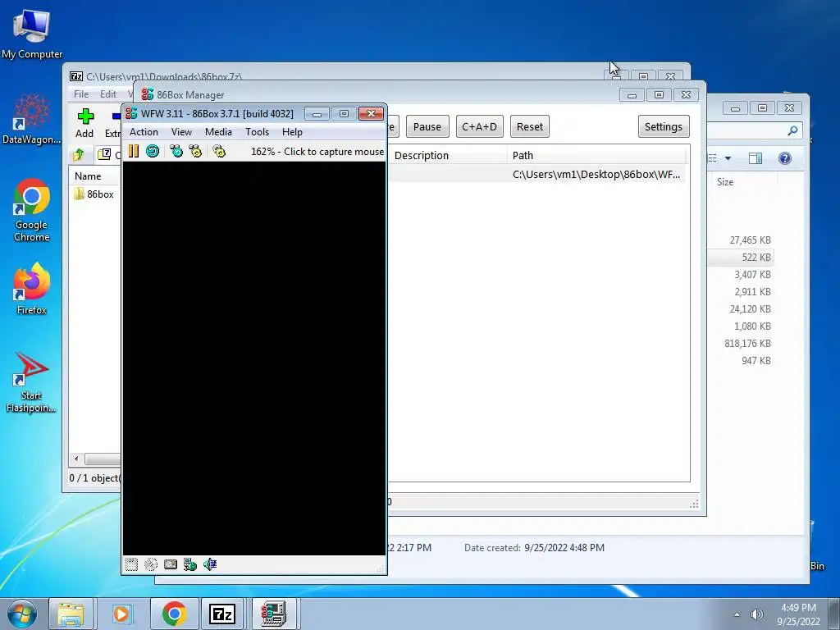Show hidden system tray icons
This screenshot has width=840, height=630.
pos(737,614)
